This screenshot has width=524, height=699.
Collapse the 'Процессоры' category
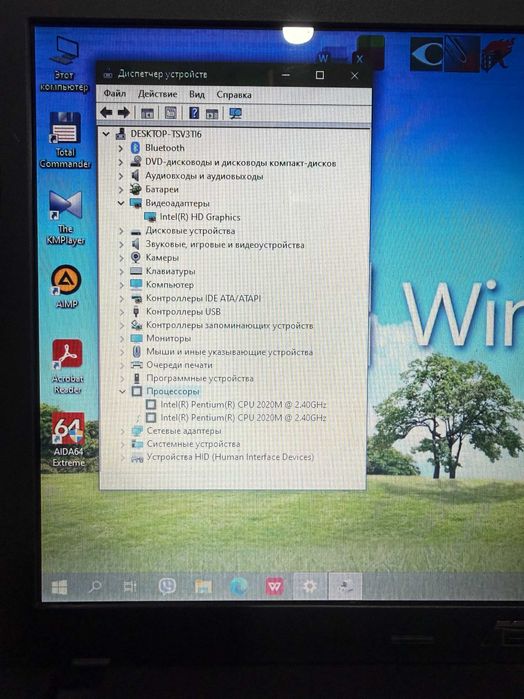(x=123, y=391)
